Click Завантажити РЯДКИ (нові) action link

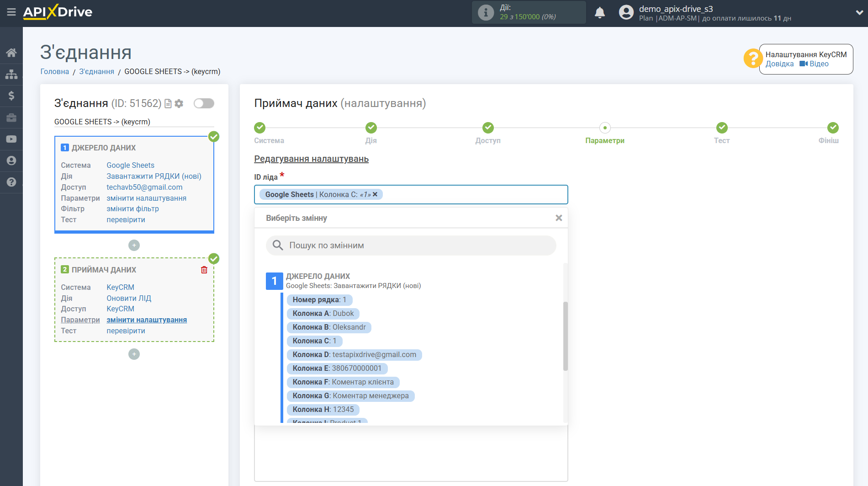point(154,176)
